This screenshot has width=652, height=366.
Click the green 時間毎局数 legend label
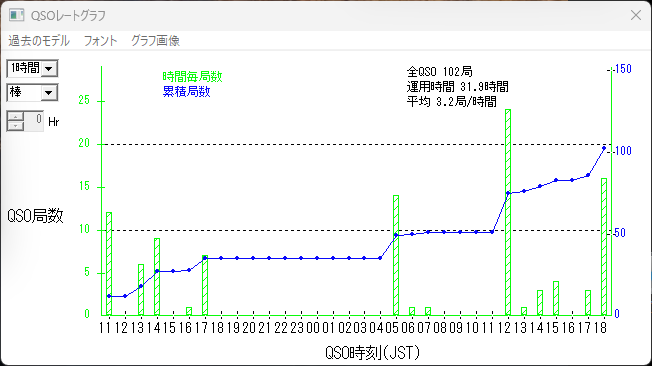[x=192, y=77]
